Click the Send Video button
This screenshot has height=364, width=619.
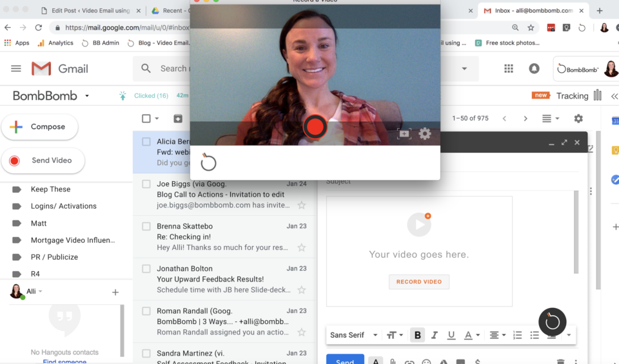point(43,160)
